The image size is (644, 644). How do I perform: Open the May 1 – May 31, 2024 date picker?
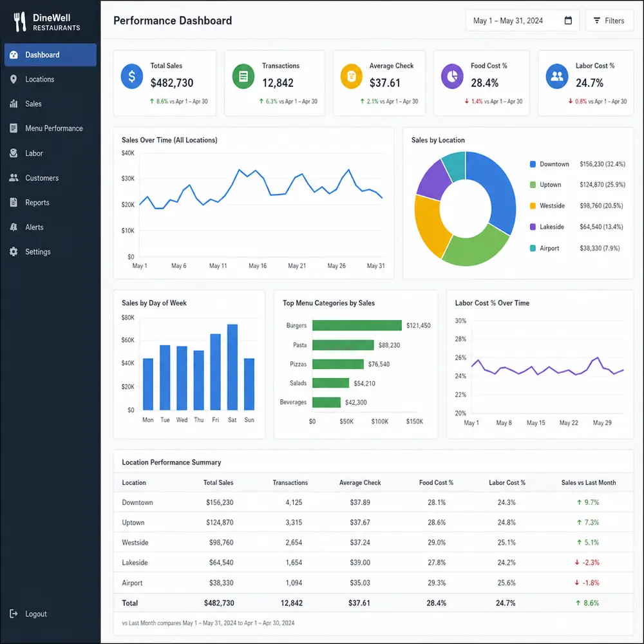click(522, 21)
